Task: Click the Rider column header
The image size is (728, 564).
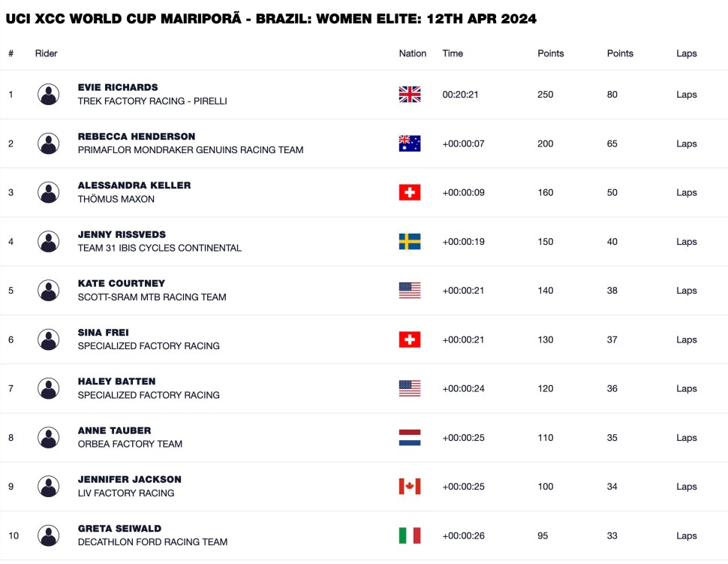Action: click(x=47, y=53)
